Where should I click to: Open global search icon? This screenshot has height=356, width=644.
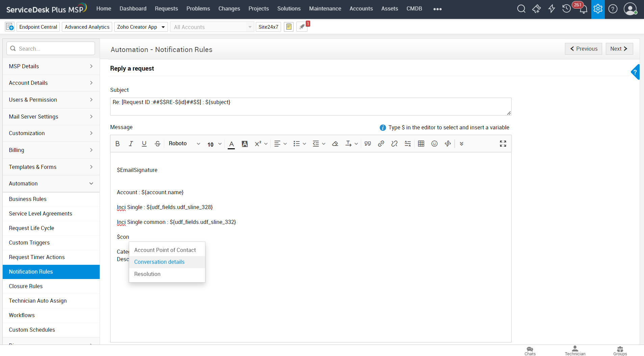point(521,9)
